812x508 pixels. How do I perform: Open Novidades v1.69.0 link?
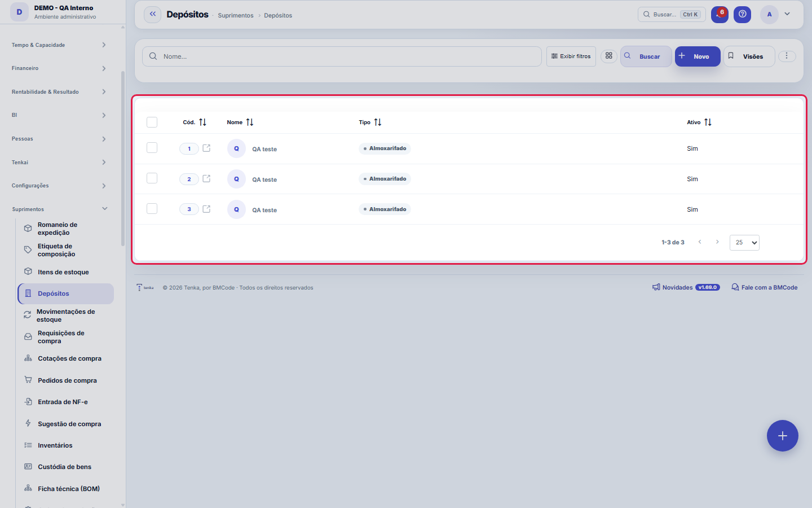tap(686, 287)
